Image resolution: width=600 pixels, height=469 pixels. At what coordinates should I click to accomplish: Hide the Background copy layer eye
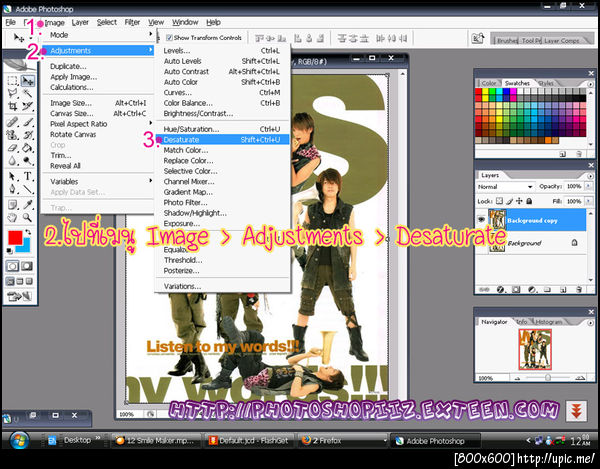tap(481, 219)
